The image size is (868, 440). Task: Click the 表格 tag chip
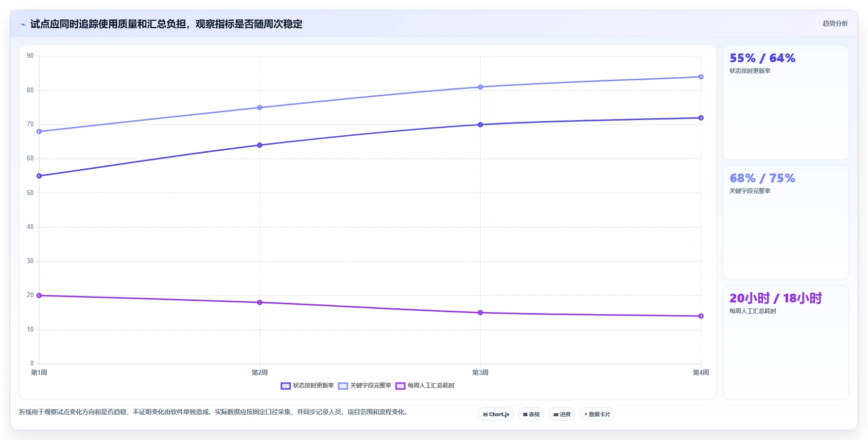(531, 414)
